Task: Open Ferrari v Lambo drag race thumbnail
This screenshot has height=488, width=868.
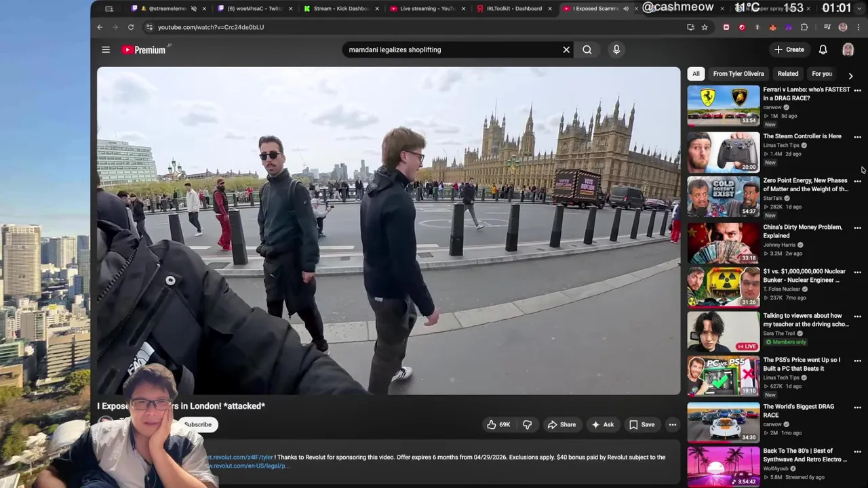Action: pyautogui.click(x=724, y=105)
